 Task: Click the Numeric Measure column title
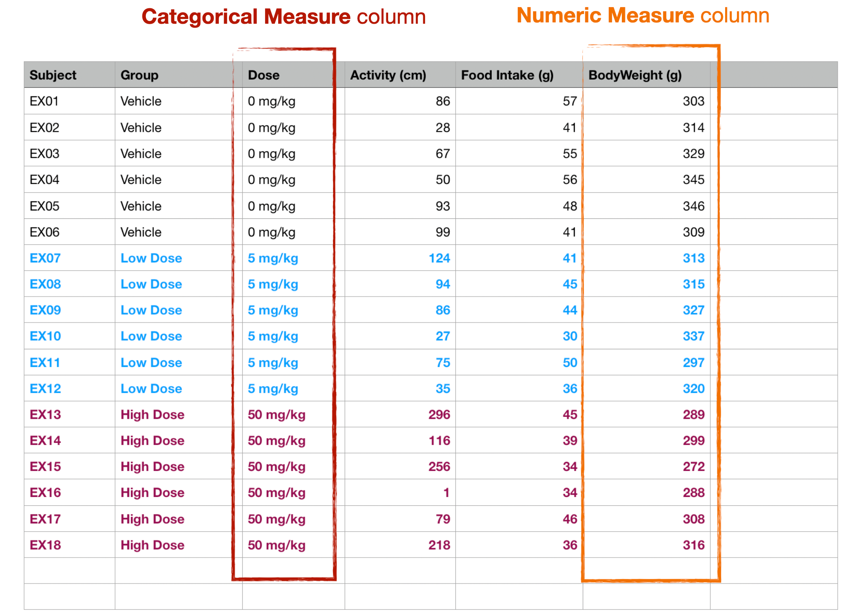[x=643, y=16]
